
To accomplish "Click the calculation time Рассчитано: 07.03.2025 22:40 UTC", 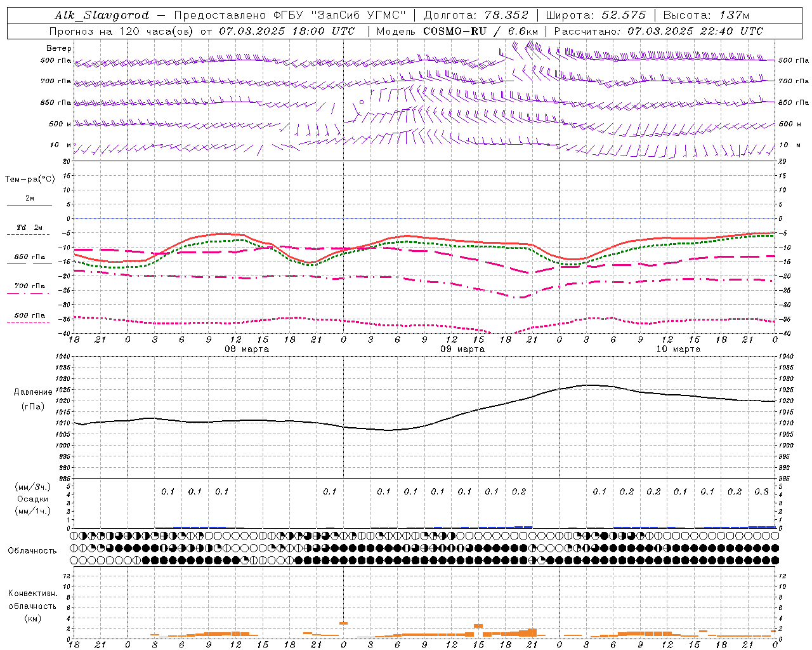I will pyautogui.click(x=658, y=31).
